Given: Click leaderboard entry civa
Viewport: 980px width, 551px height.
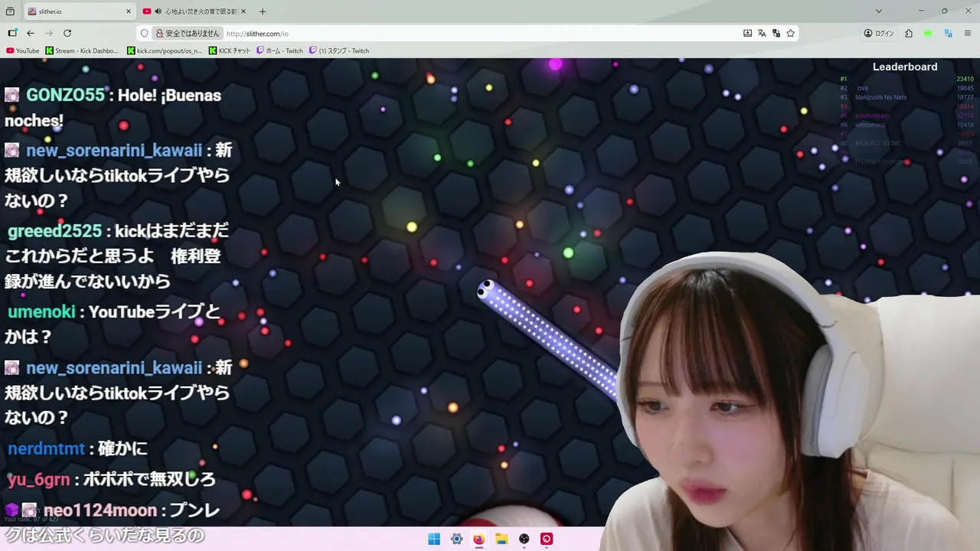Looking at the screenshot, I should 863,88.
